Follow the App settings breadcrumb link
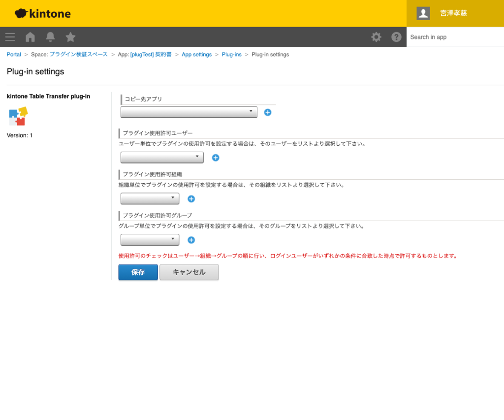 click(x=196, y=55)
